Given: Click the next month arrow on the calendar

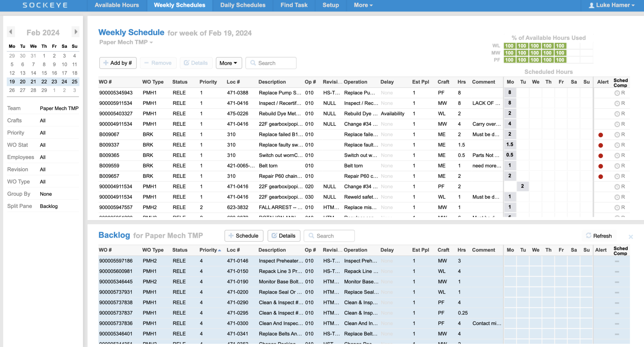Looking at the screenshot, I should [x=75, y=32].
